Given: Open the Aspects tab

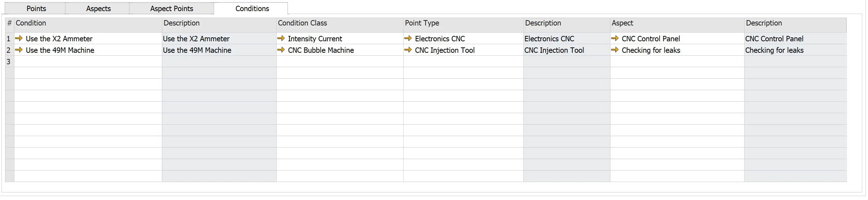Looking at the screenshot, I should tap(98, 9).
